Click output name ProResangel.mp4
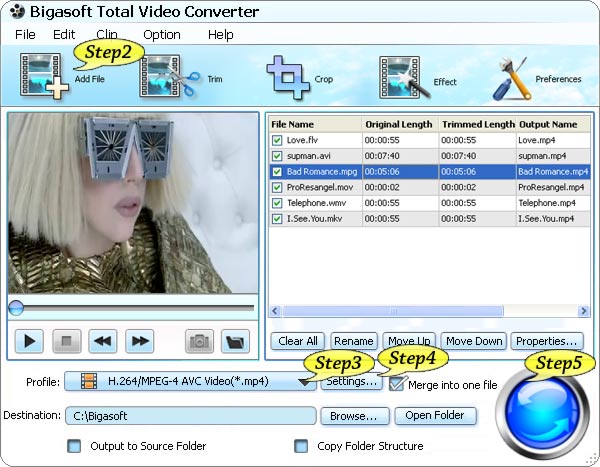 pyautogui.click(x=551, y=187)
